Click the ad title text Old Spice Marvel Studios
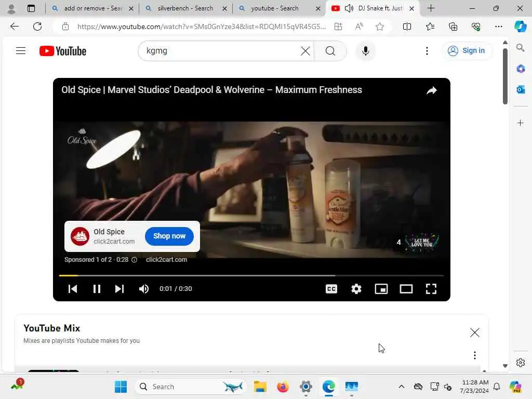 click(212, 90)
